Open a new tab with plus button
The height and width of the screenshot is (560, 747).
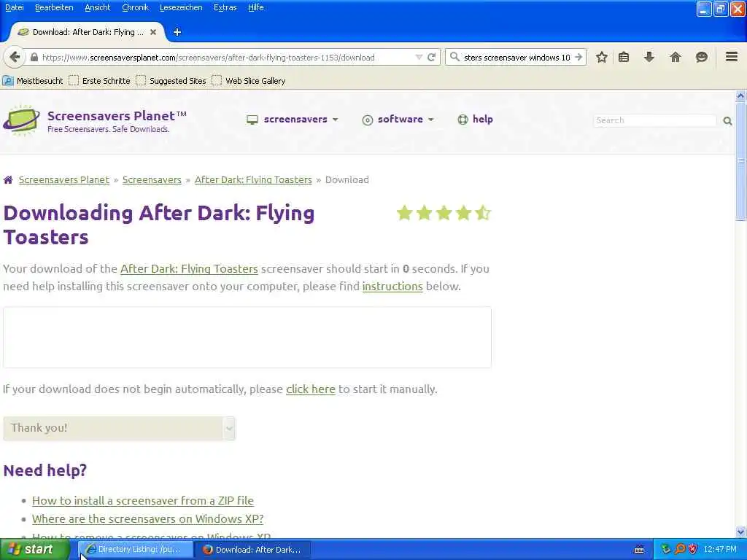coord(177,32)
